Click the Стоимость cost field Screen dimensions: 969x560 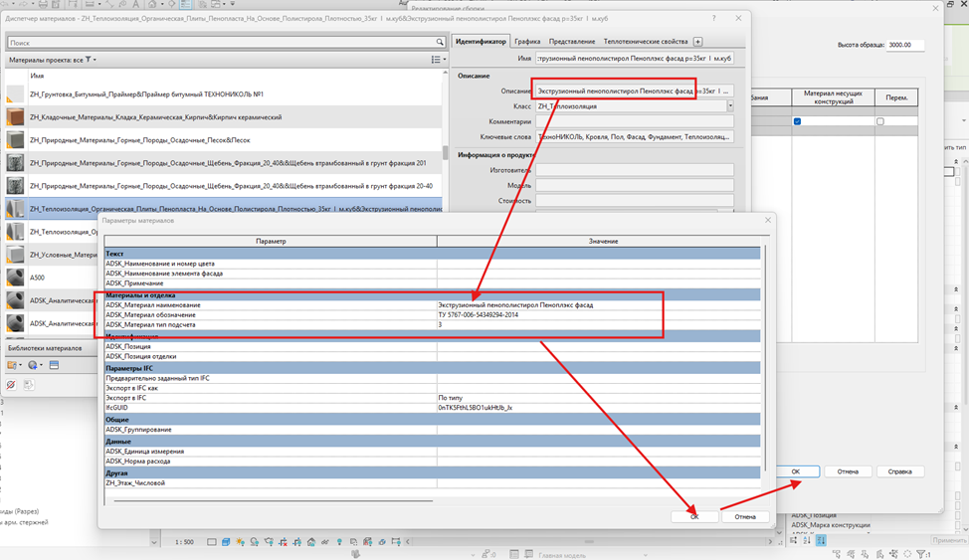635,201
